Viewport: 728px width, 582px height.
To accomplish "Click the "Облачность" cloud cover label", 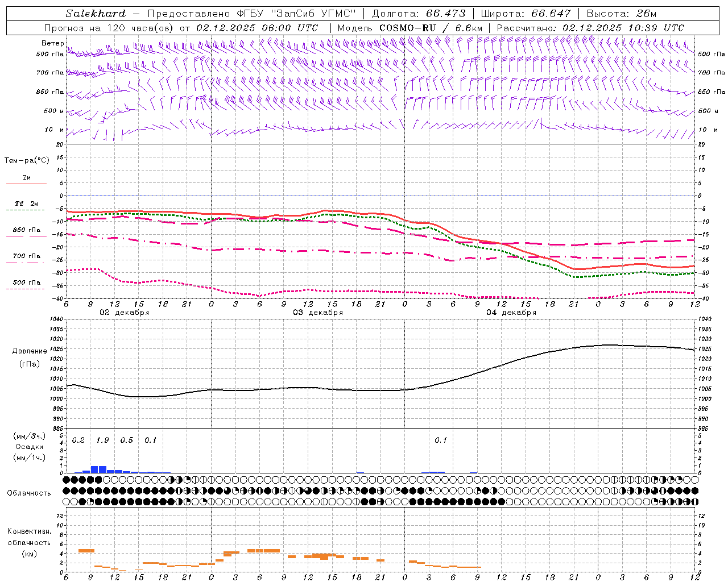I will pyautogui.click(x=29, y=493).
